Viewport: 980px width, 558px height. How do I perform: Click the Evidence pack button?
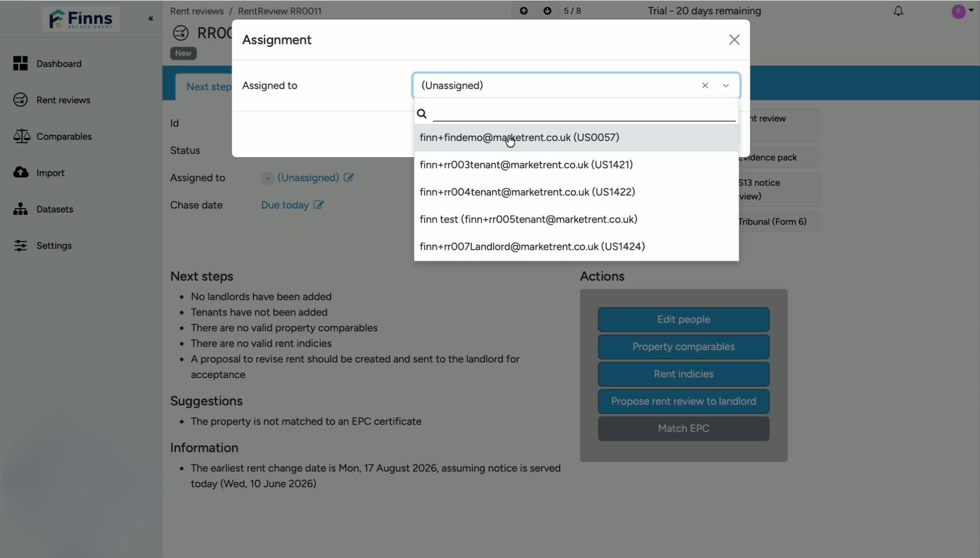tap(779, 158)
